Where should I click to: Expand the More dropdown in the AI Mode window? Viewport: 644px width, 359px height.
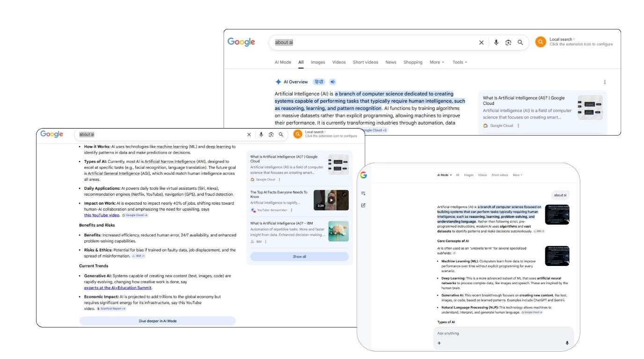click(x=518, y=175)
